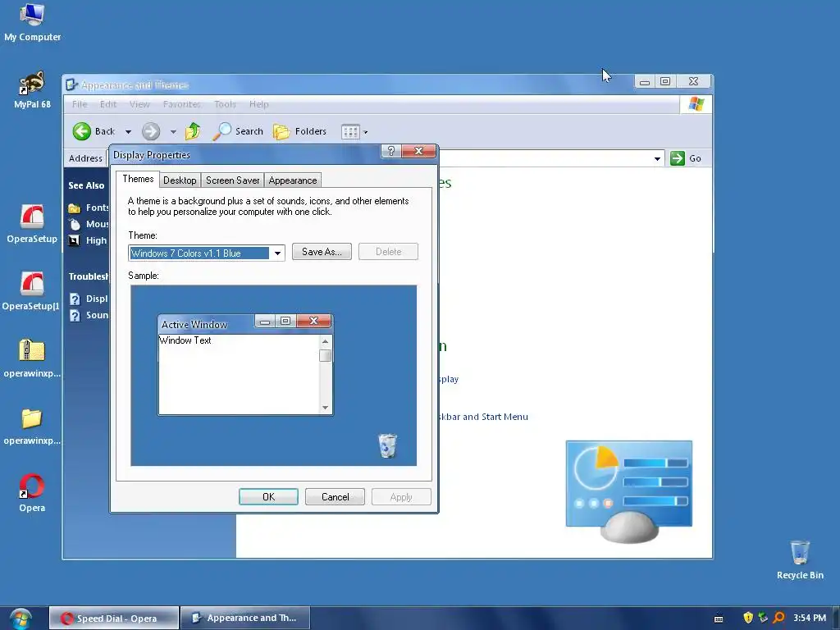The image size is (840, 630).
Task: Select the operawinxp folder icon
Action: (32, 426)
